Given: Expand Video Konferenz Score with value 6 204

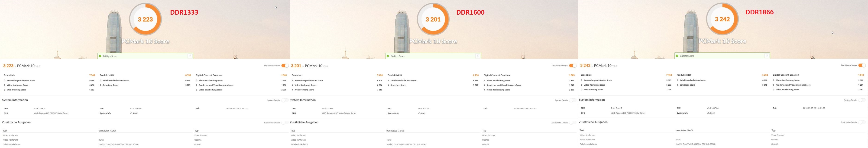Looking at the screenshot, I should 292,85.
